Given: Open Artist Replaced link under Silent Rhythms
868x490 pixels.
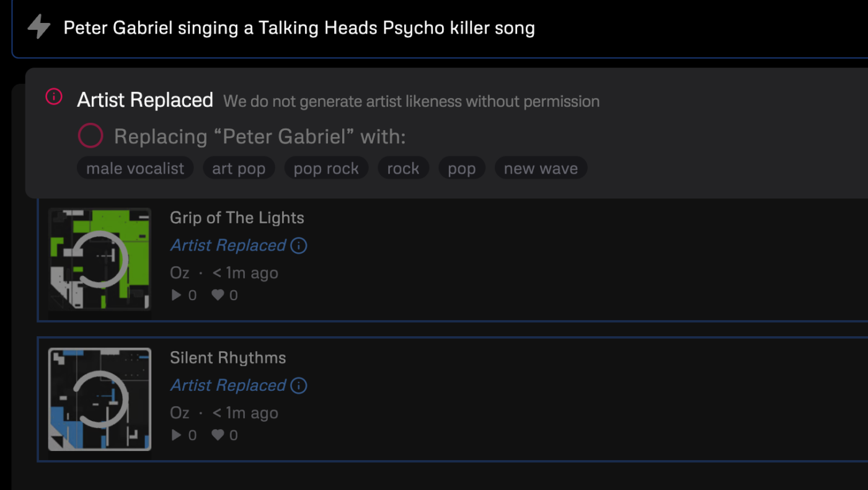Looking at the screenshot, I should click(228, 386).
